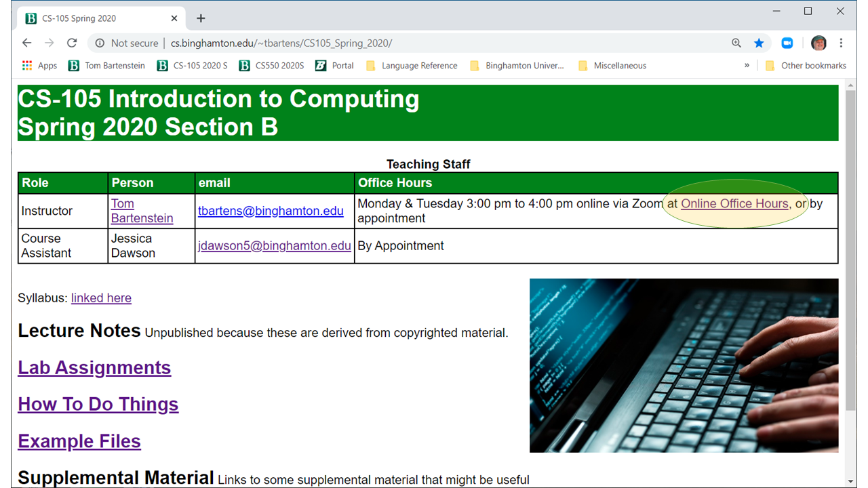
Task: Select the CS-105 Spring 2020 tab
Action: [x=95, y=18]
